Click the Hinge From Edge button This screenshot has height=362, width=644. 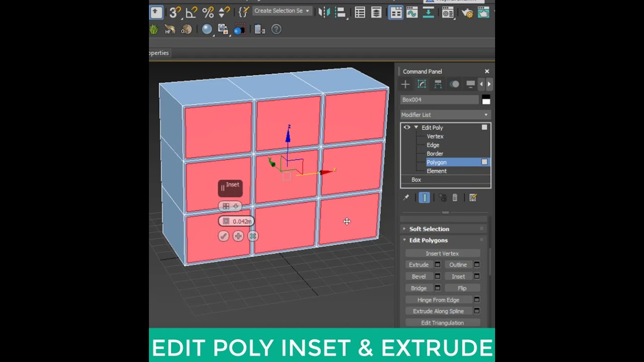click(438, 300)
